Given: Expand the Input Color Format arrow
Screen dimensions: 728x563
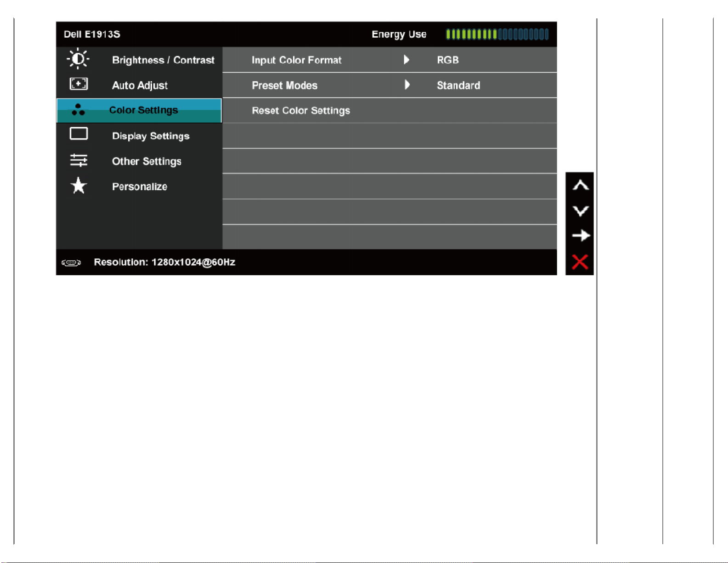Looking at the screenshot, I should coord(406,60).
